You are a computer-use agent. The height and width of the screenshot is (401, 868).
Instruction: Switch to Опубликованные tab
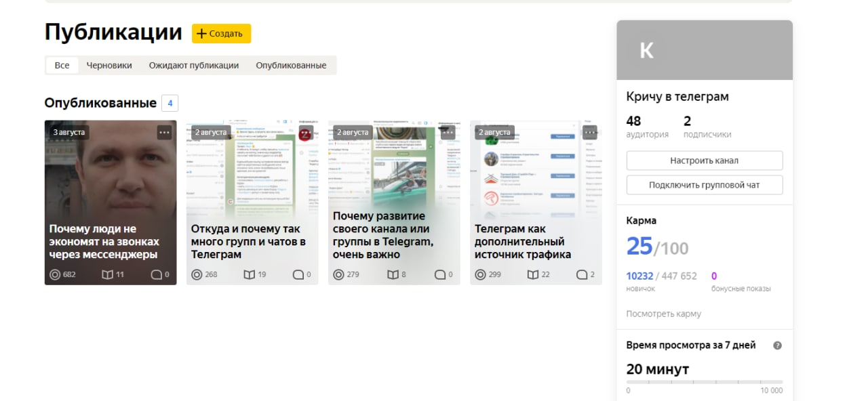coord(291,65)
